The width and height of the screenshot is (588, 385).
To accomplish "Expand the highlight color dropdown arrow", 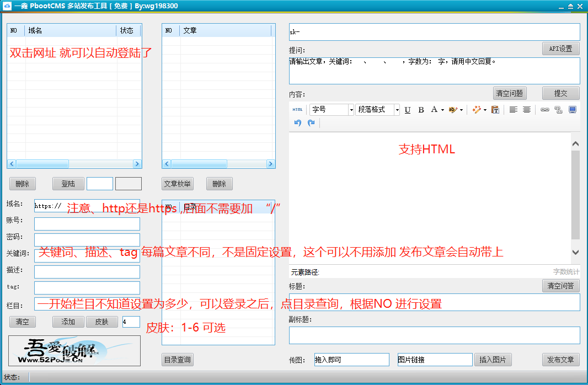I will (x=461, y=110).
